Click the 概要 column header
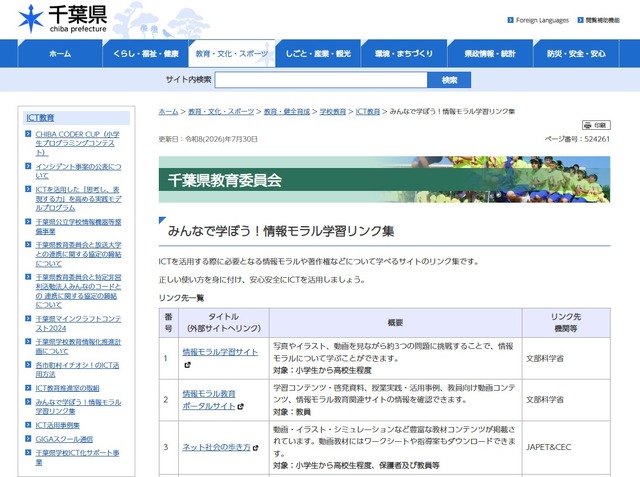The width and height of the screenshot is (640, 477). click(x=395, y=323)
